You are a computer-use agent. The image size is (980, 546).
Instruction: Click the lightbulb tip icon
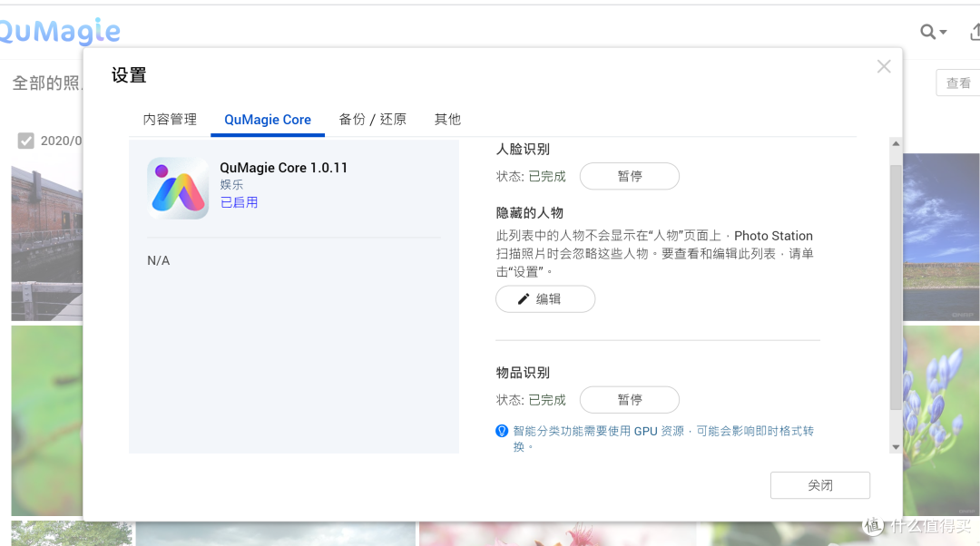click(x=502, y=431)
